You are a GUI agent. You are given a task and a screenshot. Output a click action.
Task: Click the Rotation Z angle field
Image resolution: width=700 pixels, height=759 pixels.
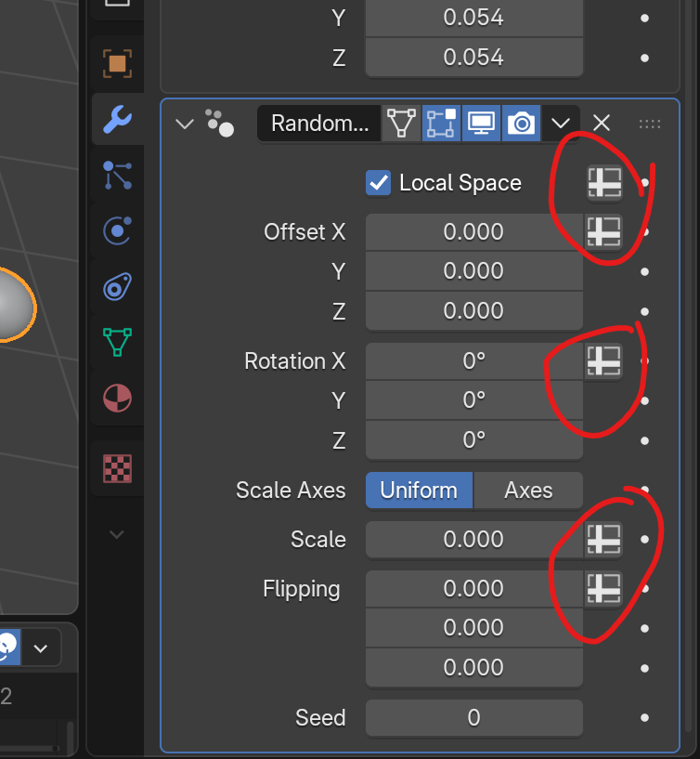coord(474,440)
